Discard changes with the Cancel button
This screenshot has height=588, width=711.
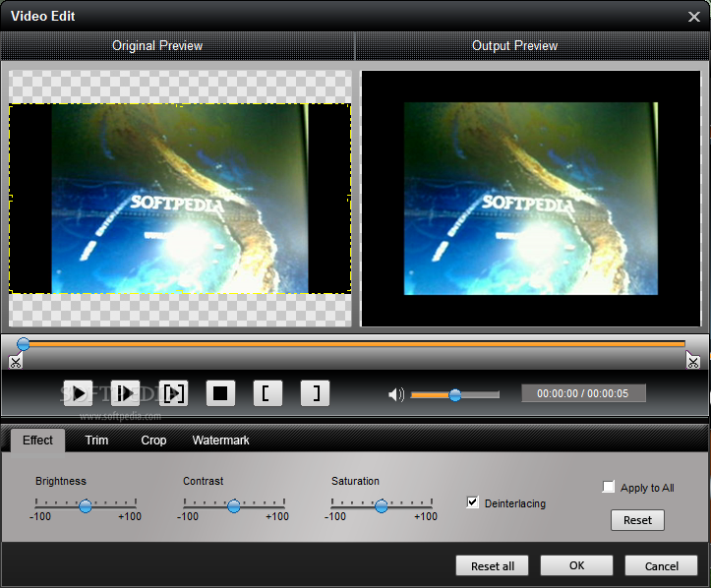coord(661,565)
